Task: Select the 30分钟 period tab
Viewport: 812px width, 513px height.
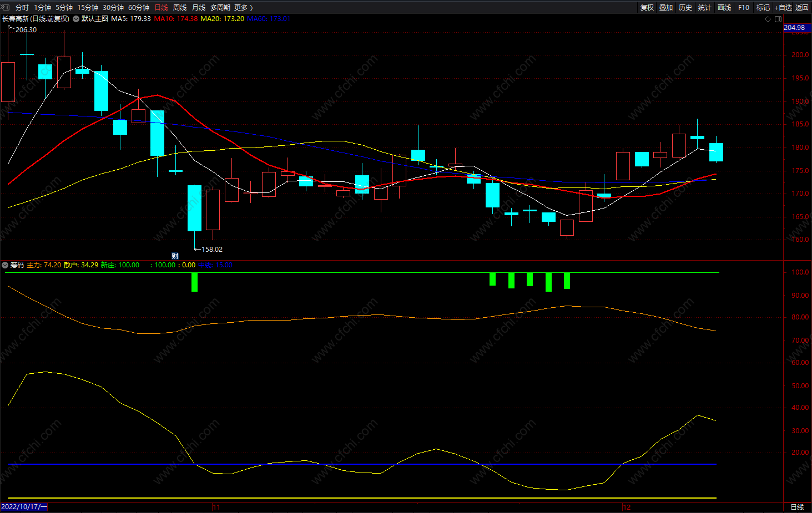Action: tap(113, 8)
